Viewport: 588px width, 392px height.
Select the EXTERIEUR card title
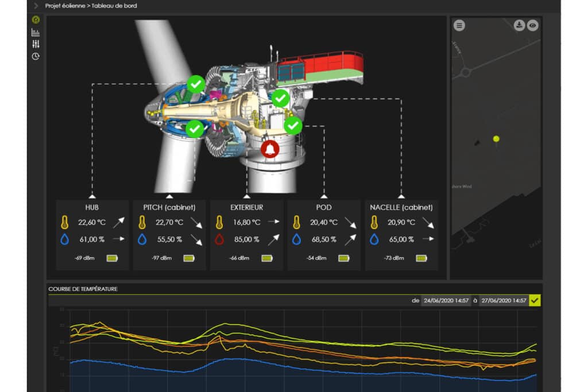coord(247,207)
